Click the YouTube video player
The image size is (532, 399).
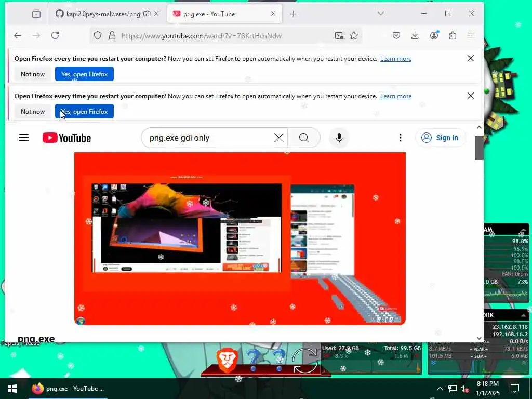coord(240,238)
